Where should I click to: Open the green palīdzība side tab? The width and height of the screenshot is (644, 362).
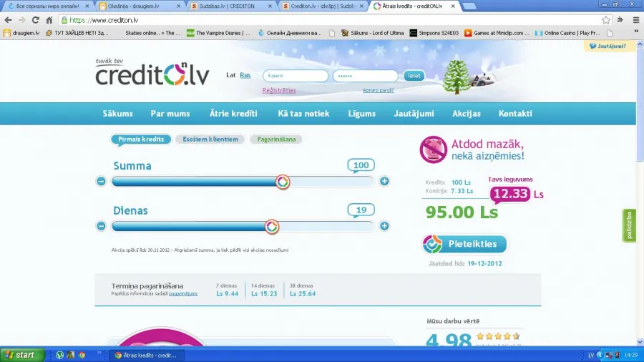tap(629, 225)
